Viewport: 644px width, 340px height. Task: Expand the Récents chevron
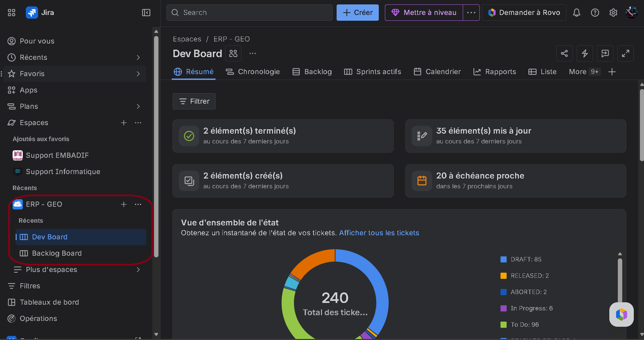[x=138, y=57]
